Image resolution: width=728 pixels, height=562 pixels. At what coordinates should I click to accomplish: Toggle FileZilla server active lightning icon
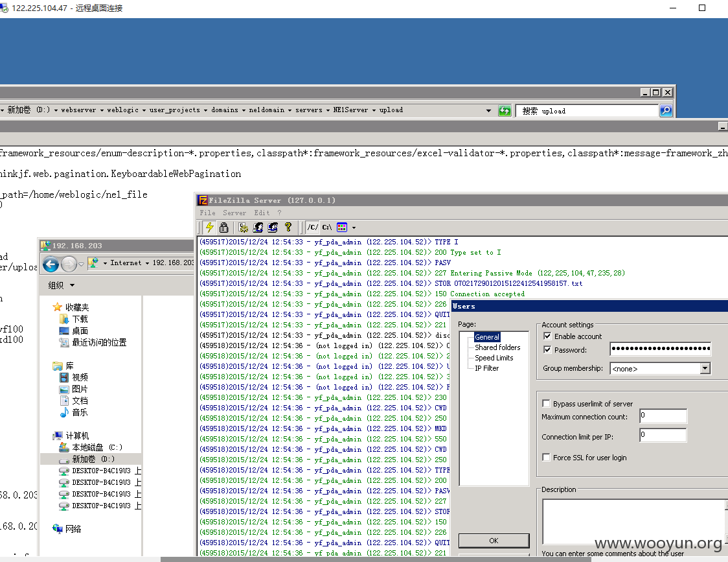tap(210, 228)
